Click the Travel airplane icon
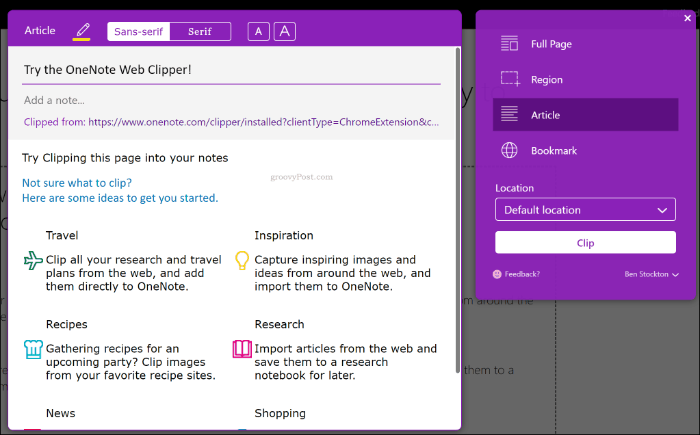 [x=33, y=260]
